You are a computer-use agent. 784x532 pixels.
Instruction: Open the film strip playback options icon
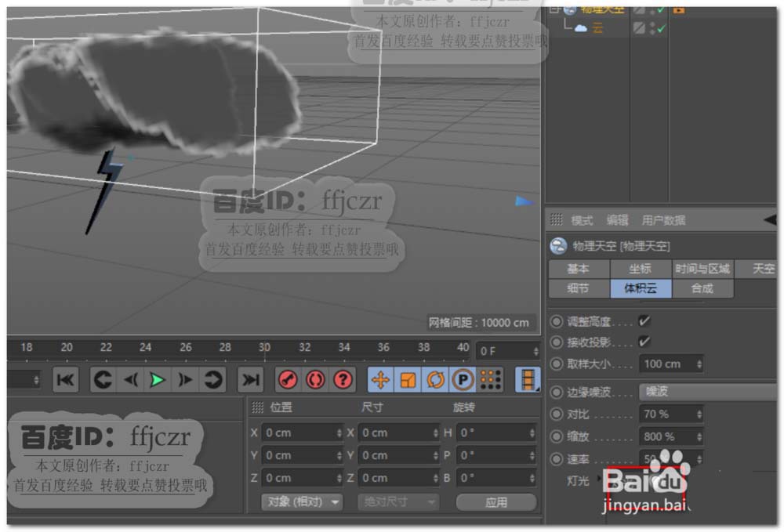coord(528,380)
